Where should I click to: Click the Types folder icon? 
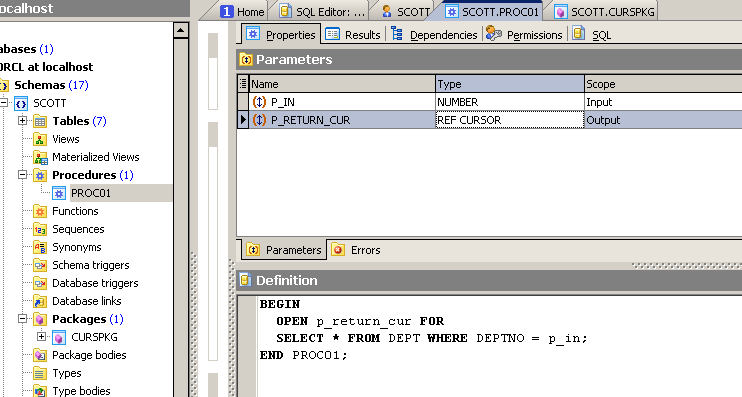(40, 373)
